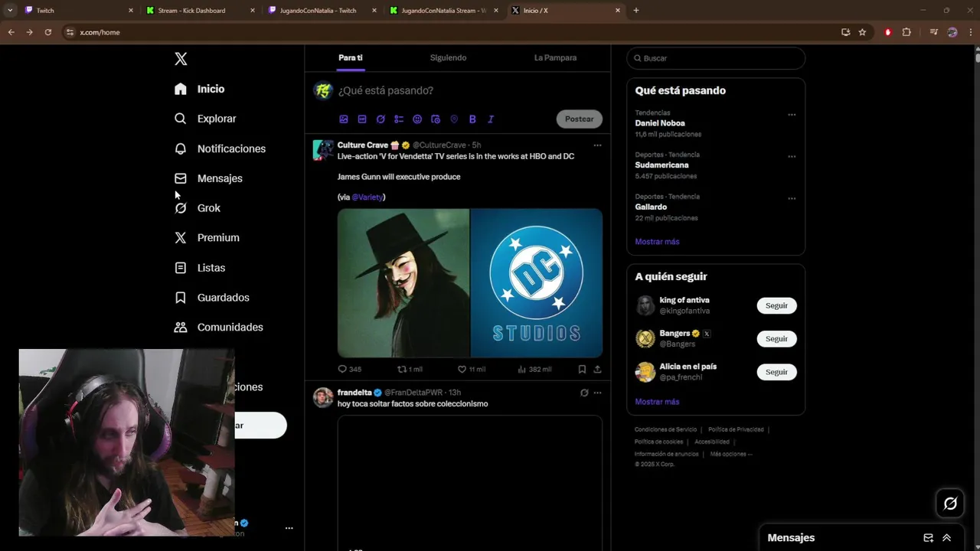980x551 pixels.
Task: Open options for Sudamericana trend
Action: click(x=792, y=157)
